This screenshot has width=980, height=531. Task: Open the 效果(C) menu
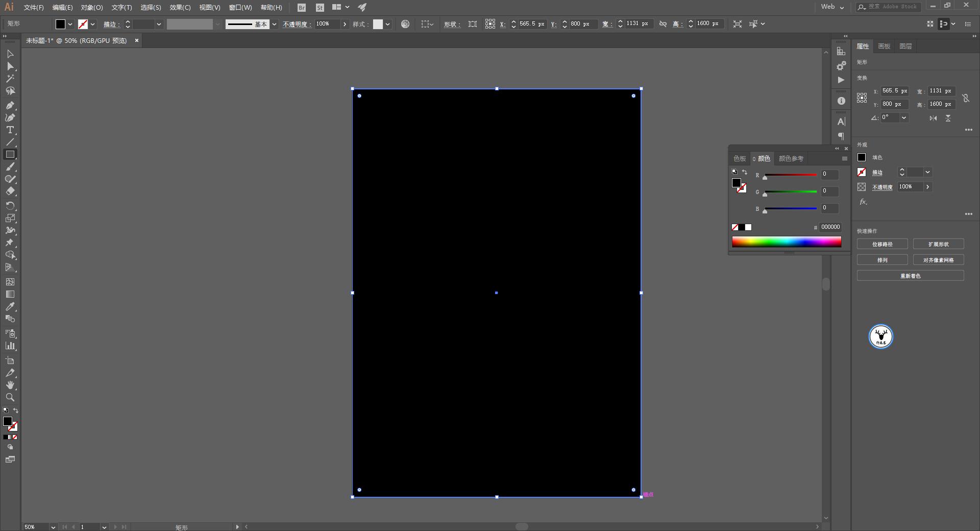(180, 8)
